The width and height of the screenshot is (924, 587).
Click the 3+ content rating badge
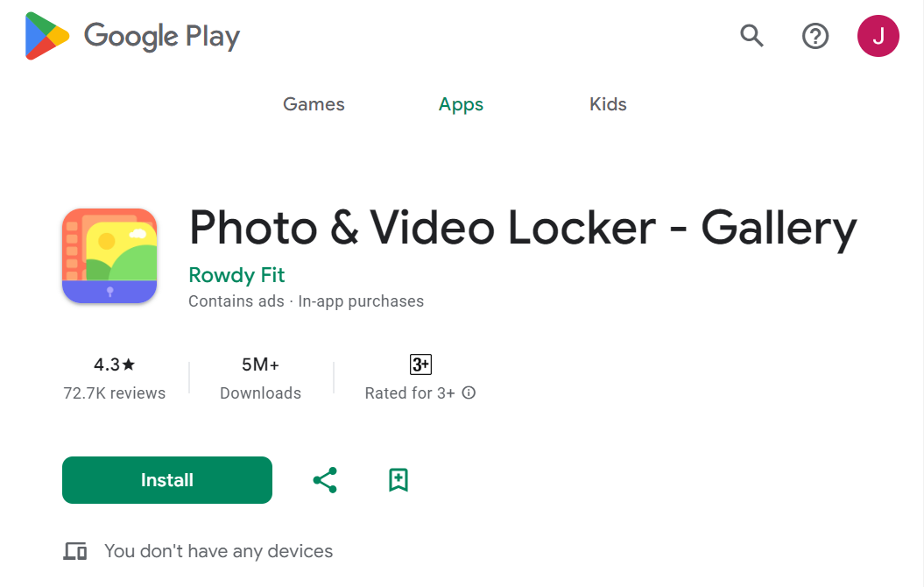coord(420,364)
